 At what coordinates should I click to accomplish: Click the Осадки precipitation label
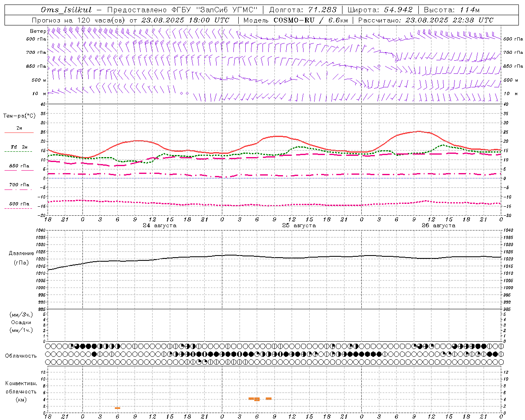(21, 322)
